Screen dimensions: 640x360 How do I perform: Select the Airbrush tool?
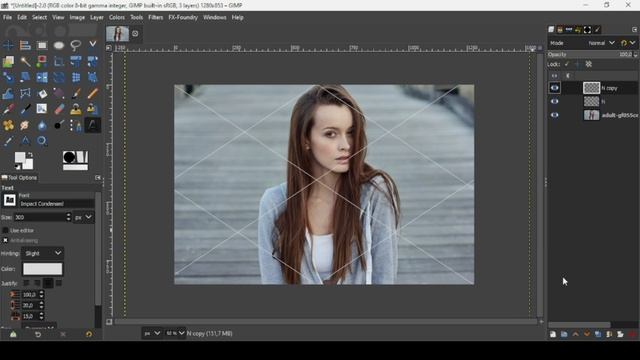click(x=8, y=109)
